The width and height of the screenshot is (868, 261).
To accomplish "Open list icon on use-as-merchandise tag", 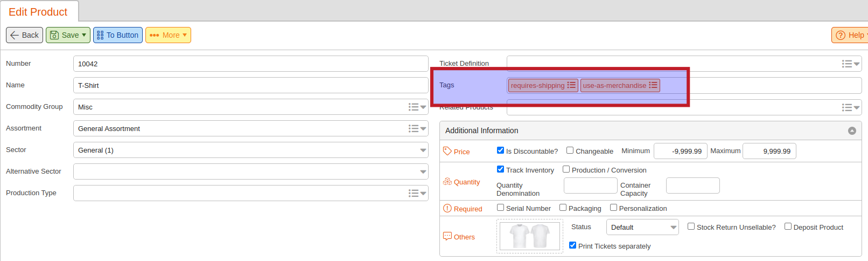I will point(653,85).
